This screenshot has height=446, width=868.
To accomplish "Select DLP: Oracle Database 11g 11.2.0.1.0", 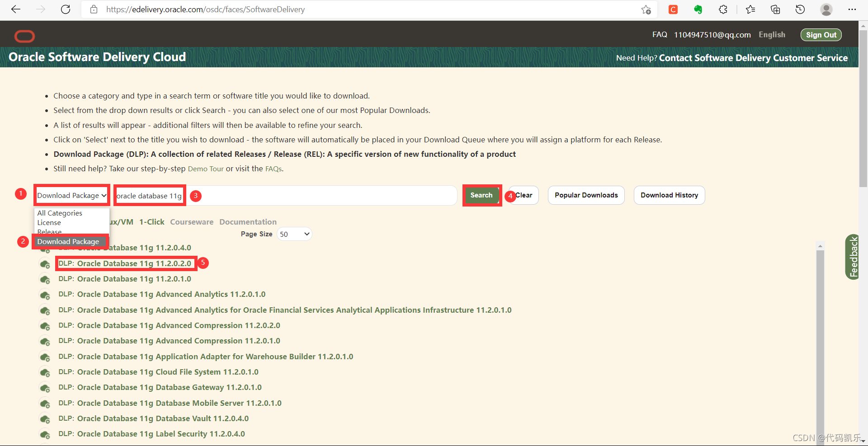I will (x=125, y=279).
